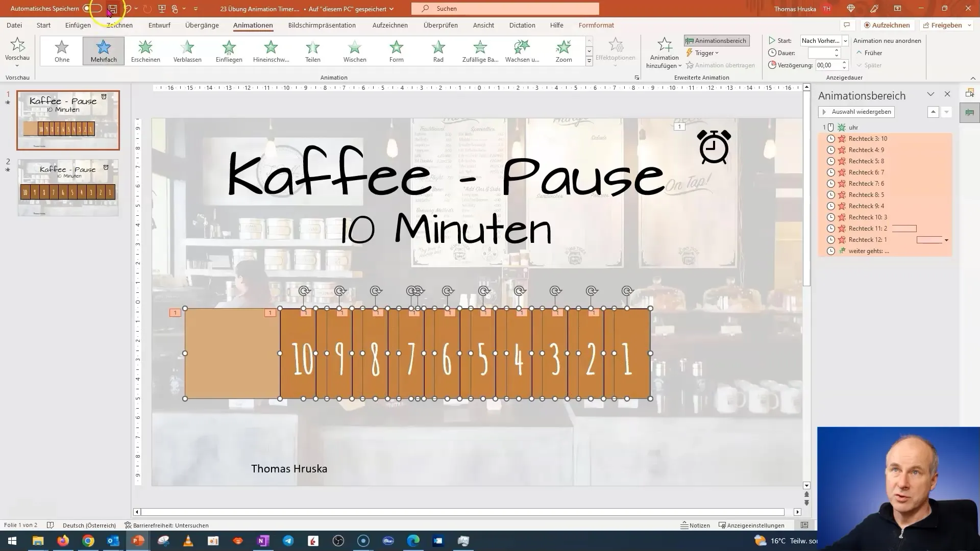Click the Freigeben share button
980x551 pixels.
(942, 25)
